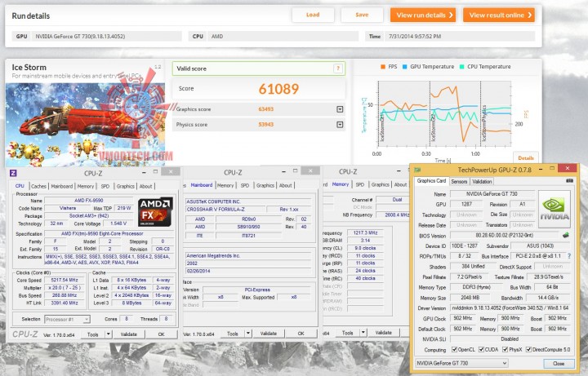Viewport: 588px width, 376px height.
Task: Click Tools button in CPU-Z processor window
Action: (92, 334)
